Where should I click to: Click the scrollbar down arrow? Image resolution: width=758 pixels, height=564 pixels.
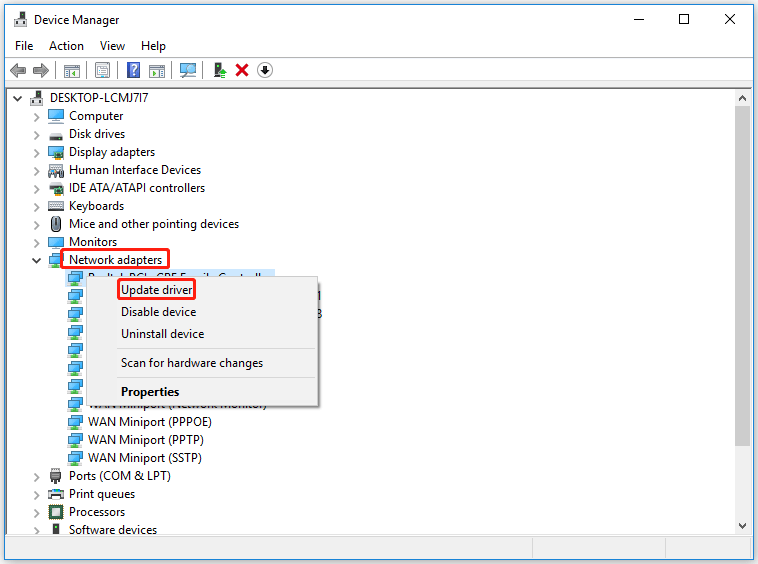coord(743,526)
